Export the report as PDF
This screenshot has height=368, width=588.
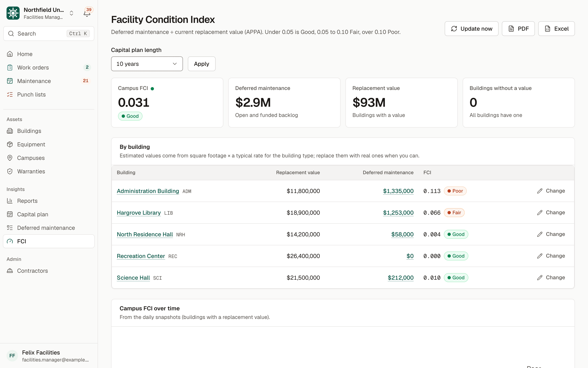coord(518,29)
